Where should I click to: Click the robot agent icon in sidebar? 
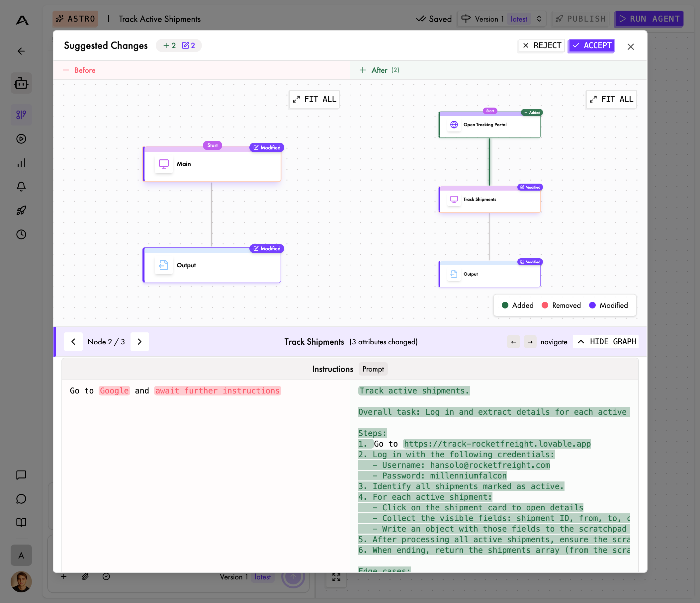(x=21, y=83)
